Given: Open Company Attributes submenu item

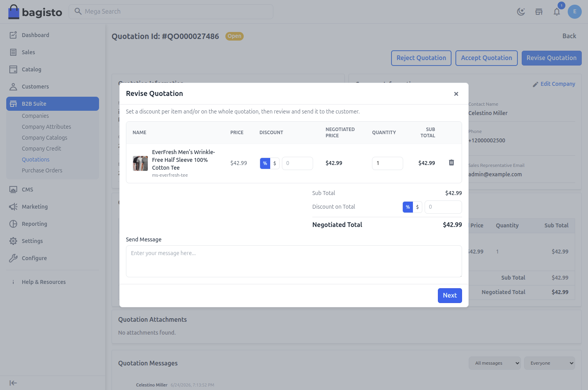Looking at the screenshot, I should click(46, 127).
